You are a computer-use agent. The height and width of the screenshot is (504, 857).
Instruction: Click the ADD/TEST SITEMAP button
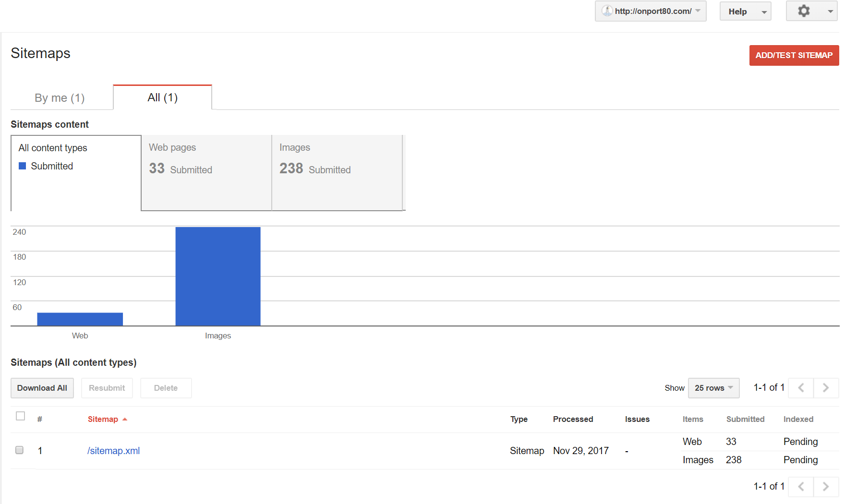click(x=794, y=55)
